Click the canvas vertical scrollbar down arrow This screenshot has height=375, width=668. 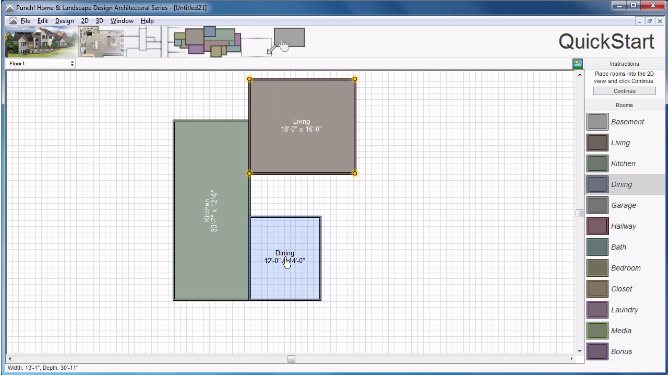(579, 351)
